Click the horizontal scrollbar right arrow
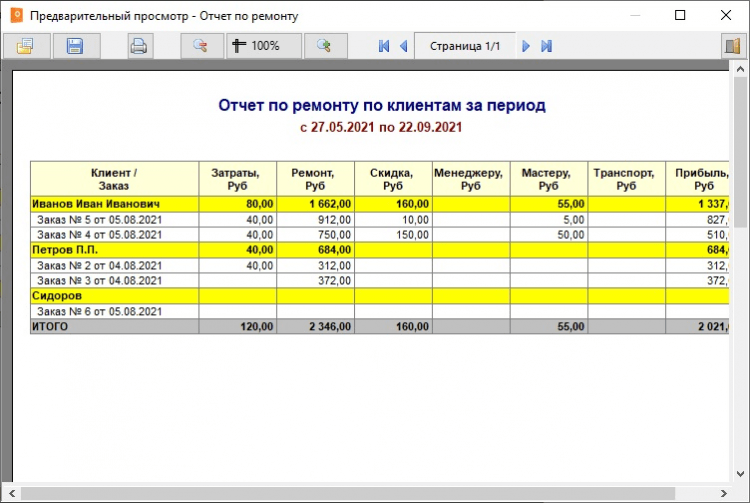This screenshot has height=503, width=750. point(724,493)
